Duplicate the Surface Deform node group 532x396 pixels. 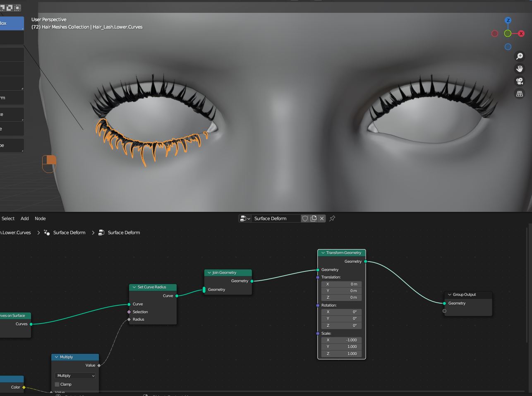click(314, 218)
